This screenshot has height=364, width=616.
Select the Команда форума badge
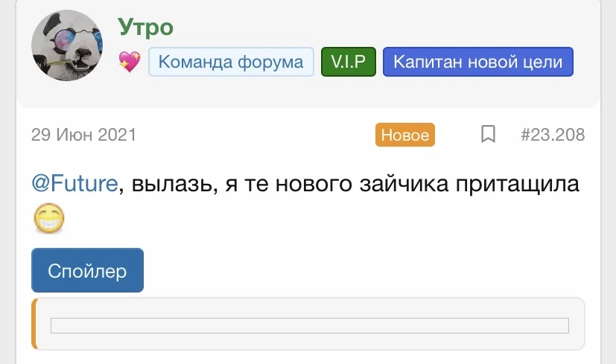click(231, 63)
